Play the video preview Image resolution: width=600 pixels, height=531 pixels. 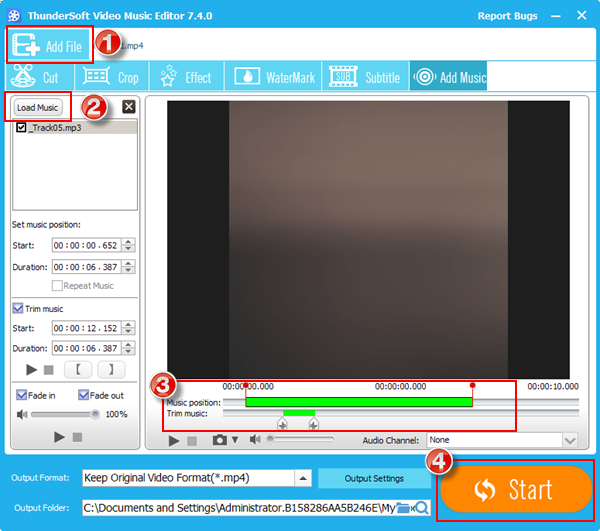coord(175,440)
